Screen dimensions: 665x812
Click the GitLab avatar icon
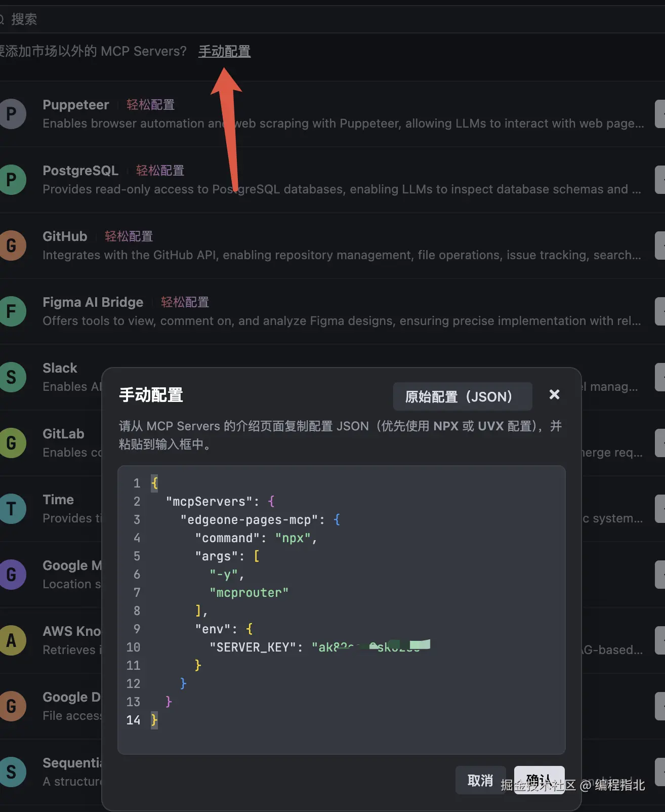click(x=12, y=443)
